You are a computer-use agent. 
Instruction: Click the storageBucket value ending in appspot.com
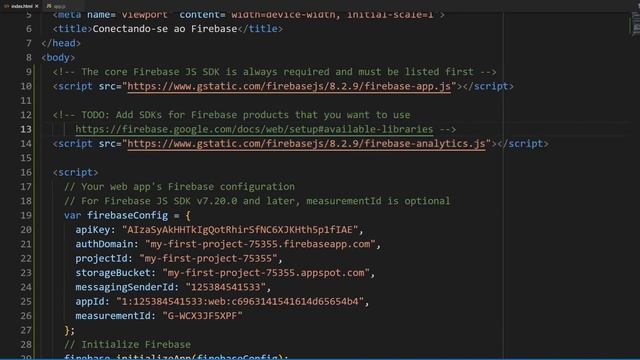[x=266, y=273]
